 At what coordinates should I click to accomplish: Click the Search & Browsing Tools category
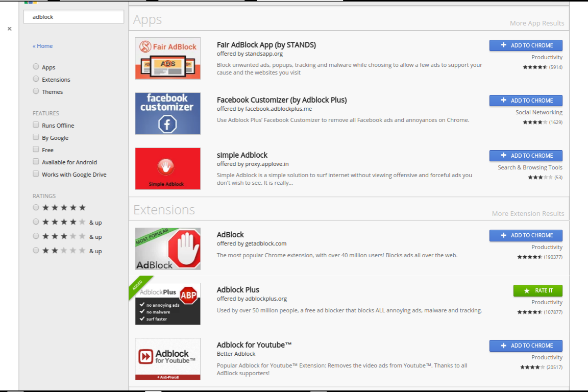click(x=530, y=167)
